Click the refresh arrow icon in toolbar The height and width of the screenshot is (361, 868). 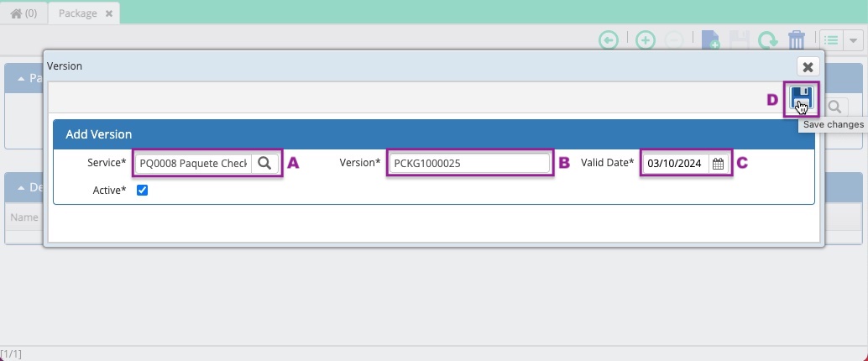coord(768,40)
